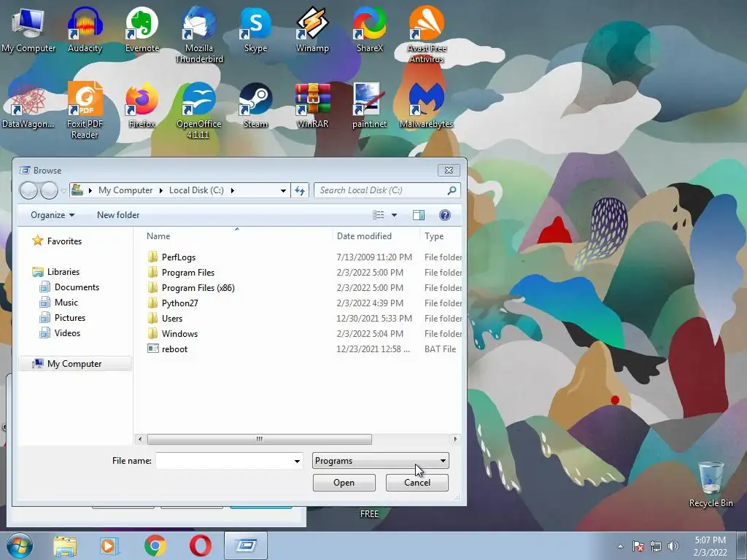Click the Change your view icon
Screen dimensions: 747x560
tap(379, 215)
